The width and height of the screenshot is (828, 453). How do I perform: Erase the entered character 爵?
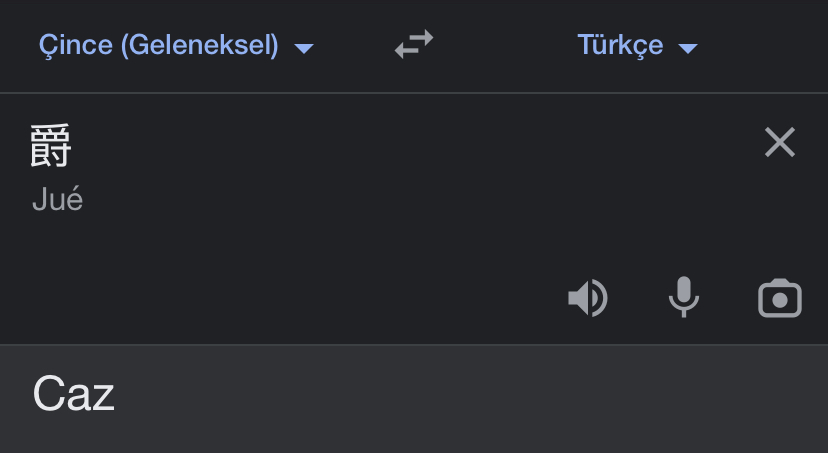pyautogui.click(x=780, y=143)
